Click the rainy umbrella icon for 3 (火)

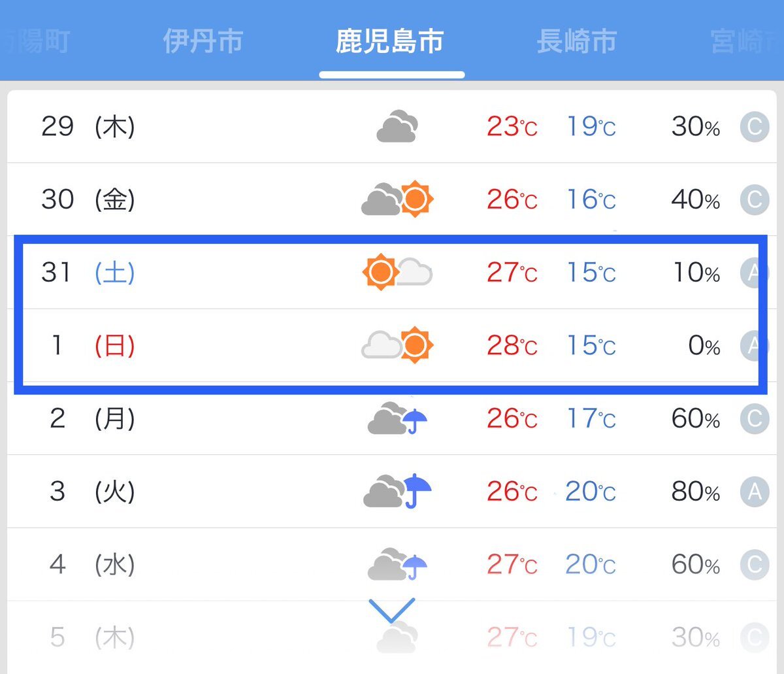[397, 491]
